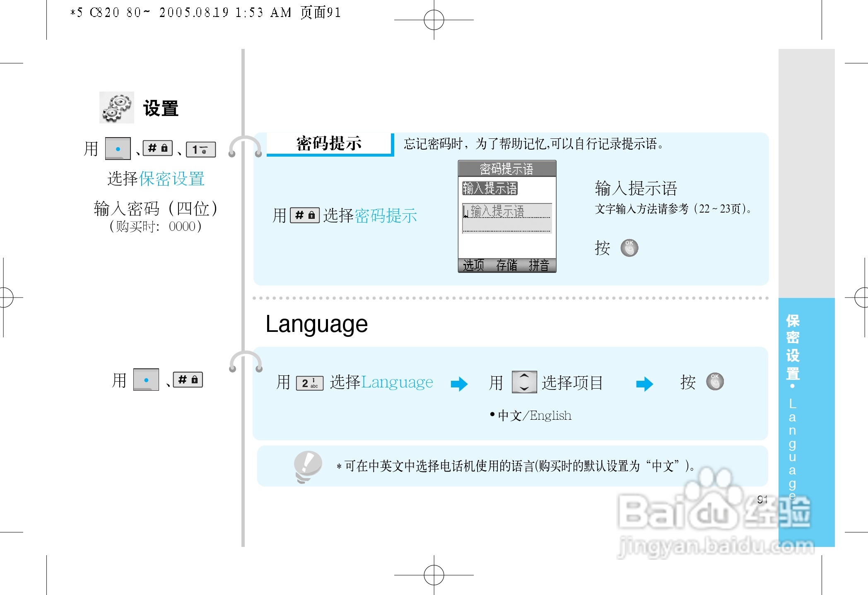Select the 密码提示 tab header
Image resolution: width=868 pixels, height=595 pixels.
[329, 144]
